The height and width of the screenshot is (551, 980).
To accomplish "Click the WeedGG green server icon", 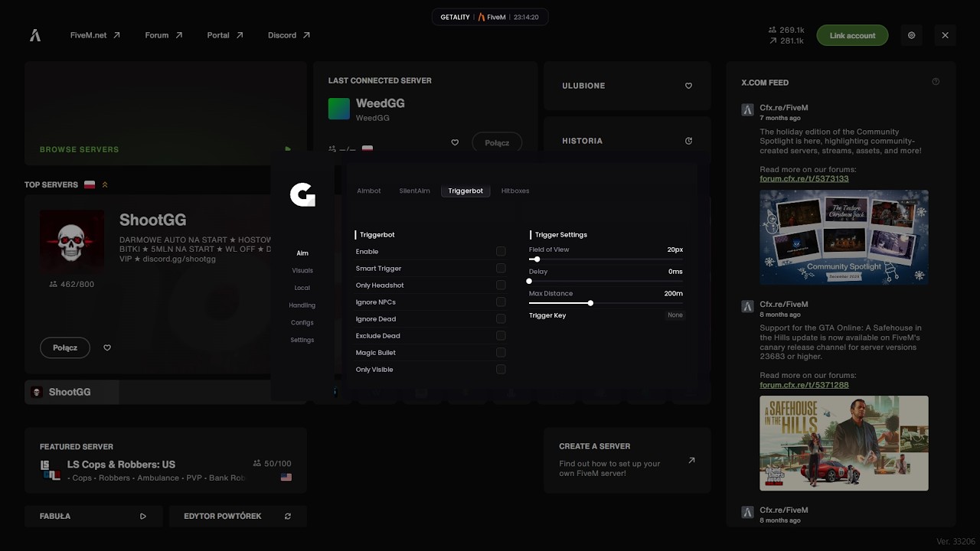I will click(x=339, y=109).
